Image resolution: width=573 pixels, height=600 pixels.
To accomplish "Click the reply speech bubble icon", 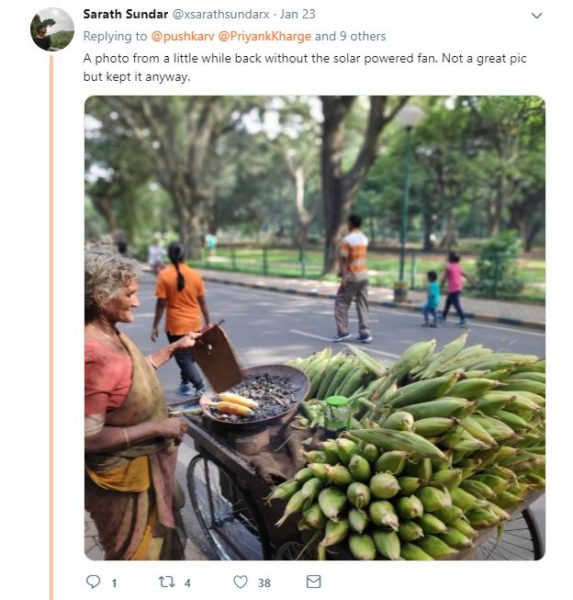I will tap(93, 582).
